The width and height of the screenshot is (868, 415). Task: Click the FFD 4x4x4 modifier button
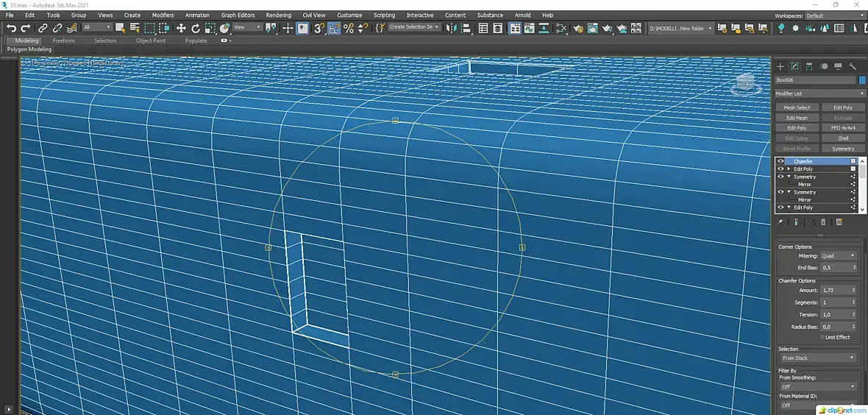click(x=843, y=128)
